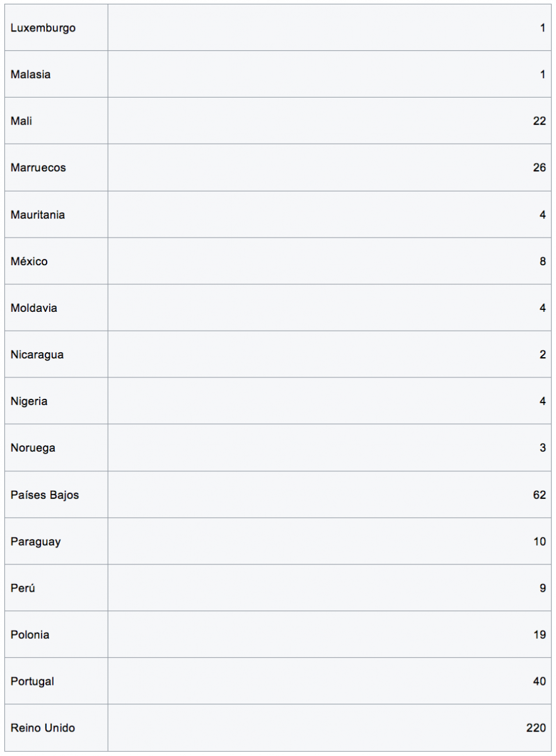Click the Mauritania row label
The image size is (556, 756).
(37, 215)
